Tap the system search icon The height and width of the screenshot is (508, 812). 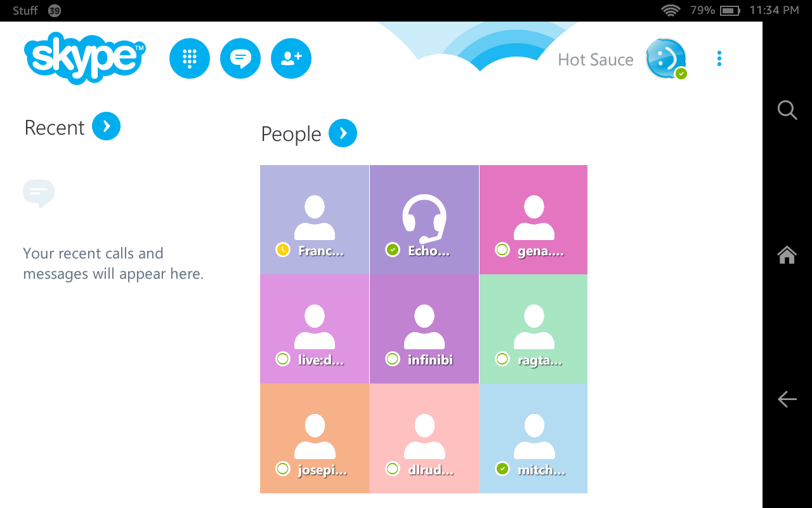(x=787, y=110)
